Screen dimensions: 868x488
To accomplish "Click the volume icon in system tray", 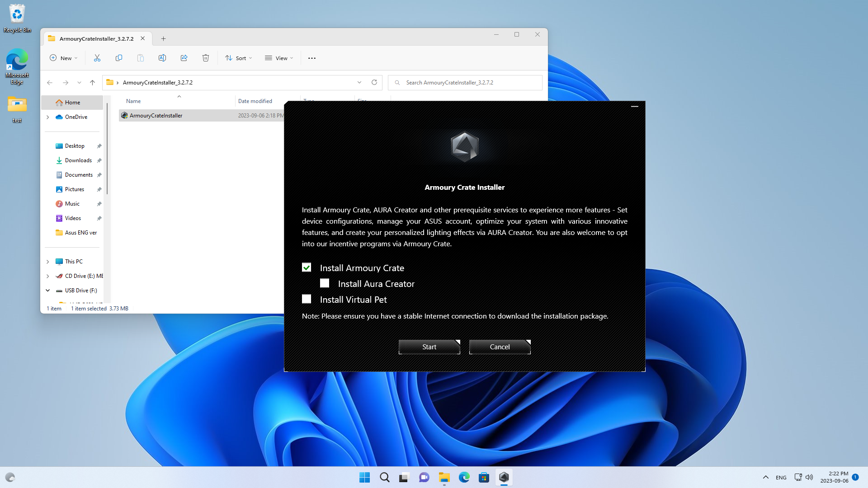I will 809,477.
